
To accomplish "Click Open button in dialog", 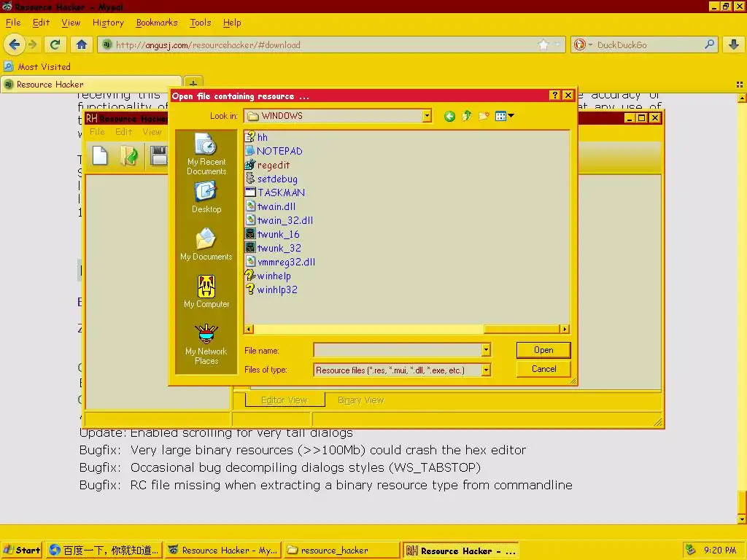I will pyautogui.click(x=543, y=350).
